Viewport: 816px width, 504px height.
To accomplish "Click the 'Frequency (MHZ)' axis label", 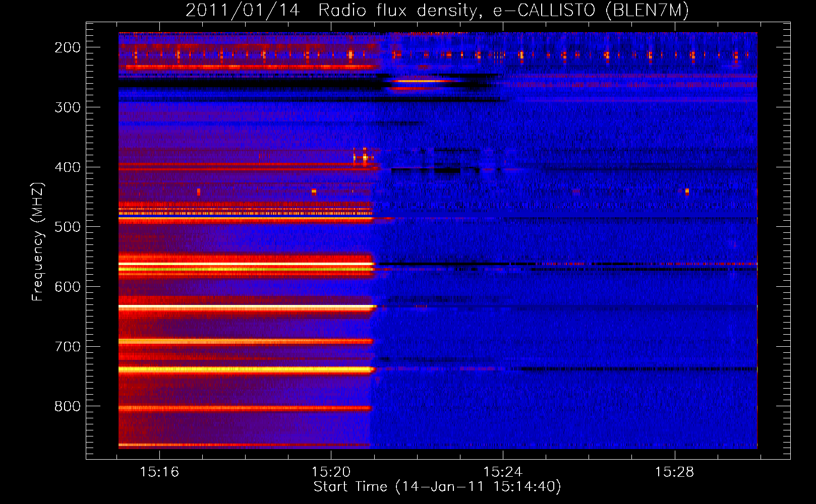I will pos(38,242).
